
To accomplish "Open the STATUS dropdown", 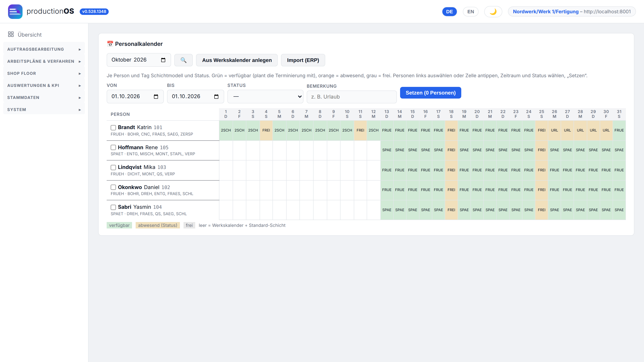I will (x=265, y=97).
